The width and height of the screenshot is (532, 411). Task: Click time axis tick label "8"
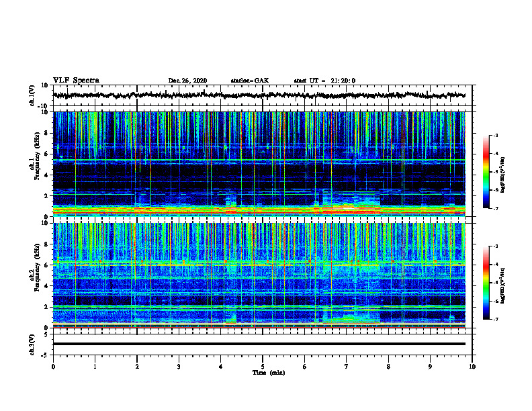(388, 367)
